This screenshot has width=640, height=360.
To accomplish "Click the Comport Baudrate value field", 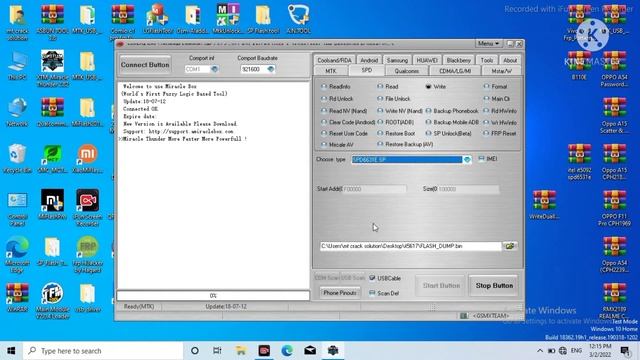I will tap(253, 69).
